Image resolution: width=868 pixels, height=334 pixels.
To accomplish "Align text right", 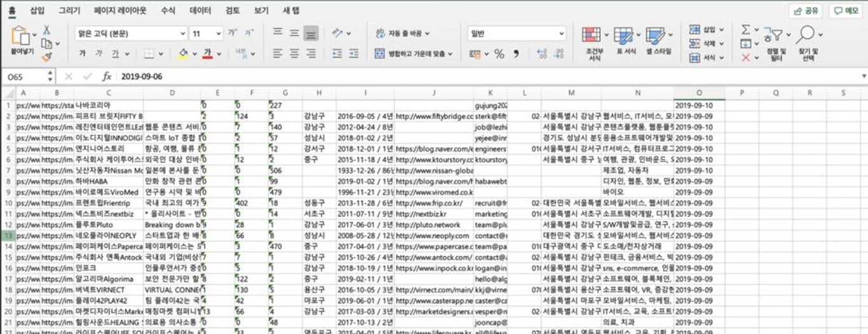I will pos(311,53).
